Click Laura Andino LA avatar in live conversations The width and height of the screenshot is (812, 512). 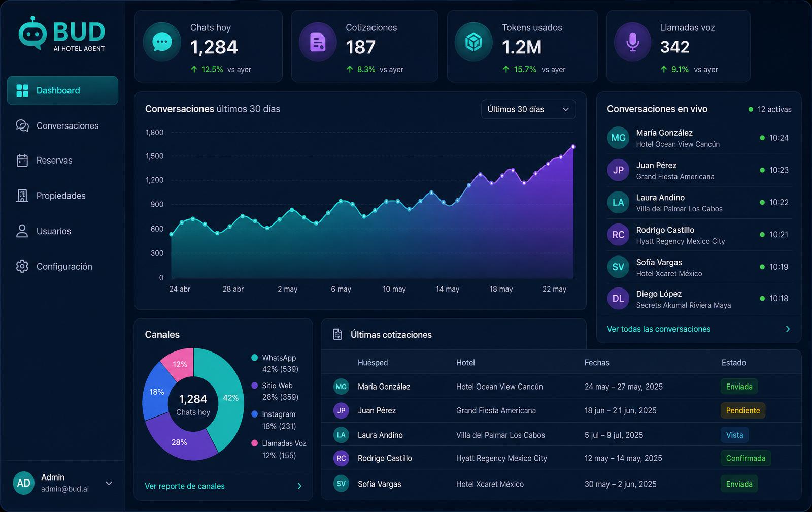coord(618,202)
